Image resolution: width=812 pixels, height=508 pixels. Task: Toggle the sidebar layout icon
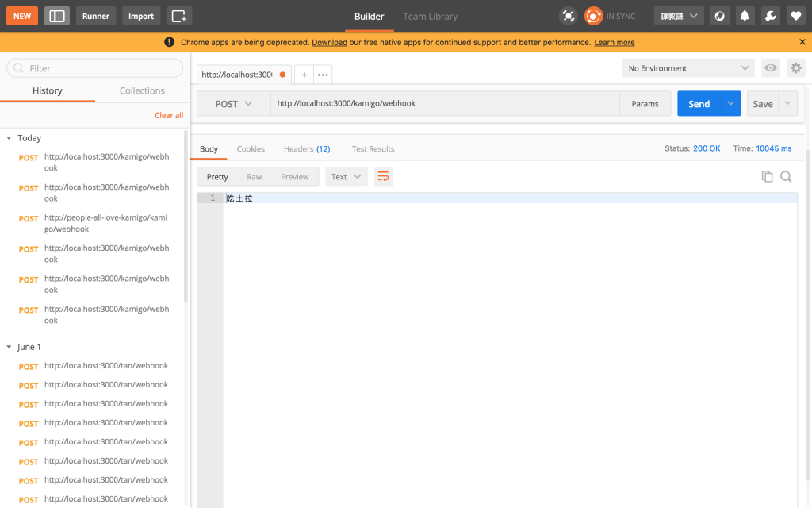(x=57, y=16)
